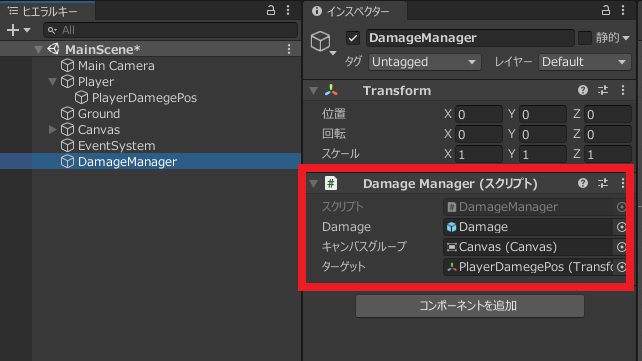Open object picker for the Damage field
Screen dimensions: 642x361
coord(621,227)
